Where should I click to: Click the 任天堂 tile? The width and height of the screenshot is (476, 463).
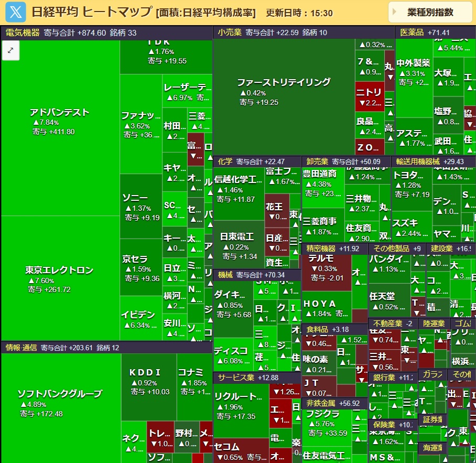(x=389, y=300)
